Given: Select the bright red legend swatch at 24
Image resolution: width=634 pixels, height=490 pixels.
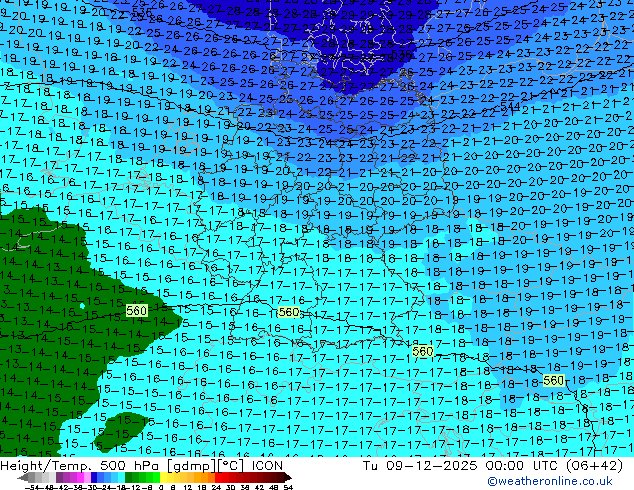Looking at the screenshot, I should (x=218, y=477).
